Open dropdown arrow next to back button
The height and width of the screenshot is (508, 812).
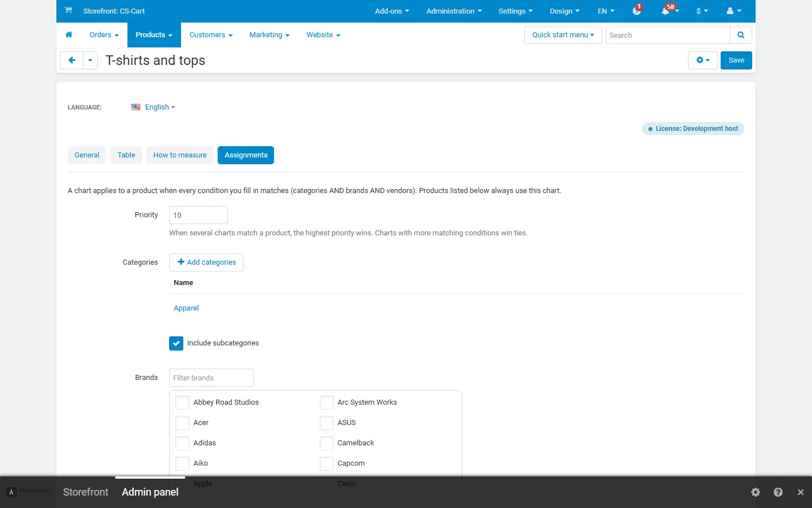pyautogui.click(x=90, y=60)
